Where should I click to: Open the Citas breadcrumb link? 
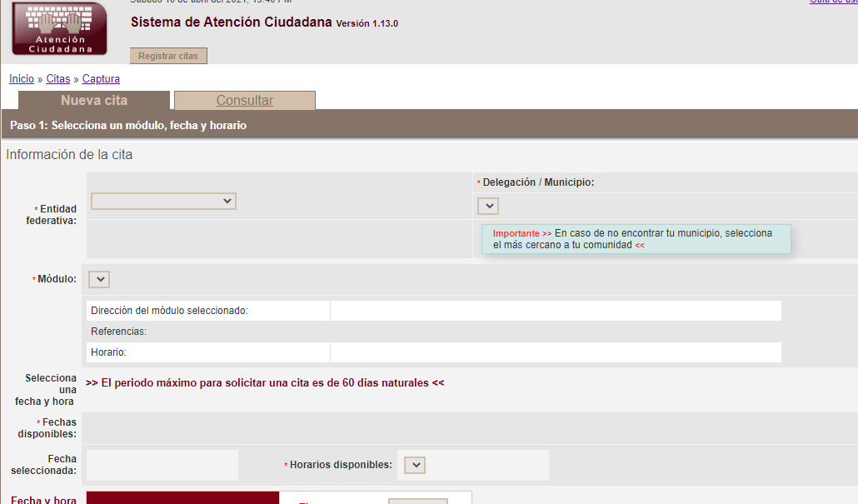[58, 79]
